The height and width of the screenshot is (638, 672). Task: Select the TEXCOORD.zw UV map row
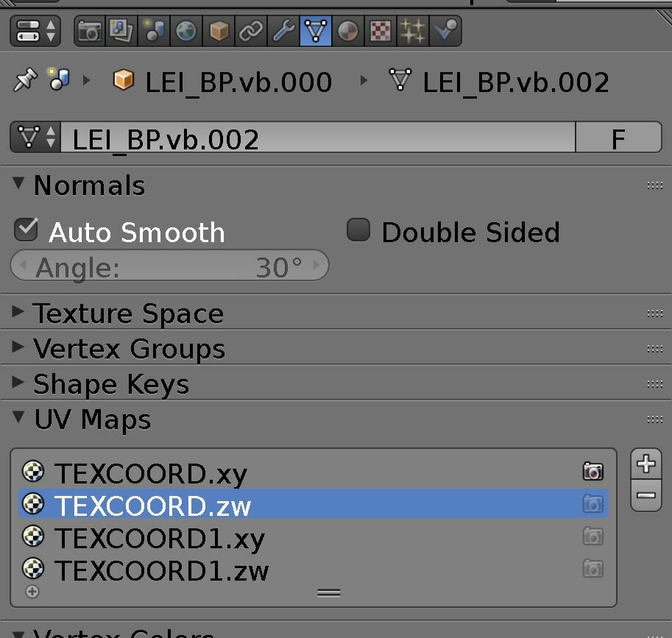[314, 504]
